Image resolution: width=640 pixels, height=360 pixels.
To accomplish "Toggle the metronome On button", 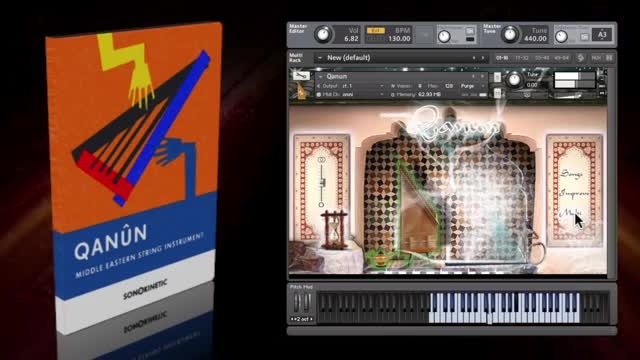I will tap(470, 31).
